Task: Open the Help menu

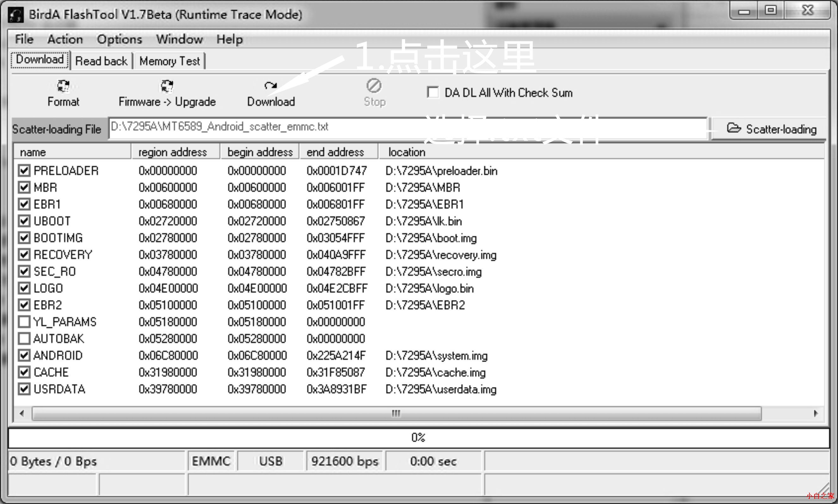Action: (x=230, y=40)
